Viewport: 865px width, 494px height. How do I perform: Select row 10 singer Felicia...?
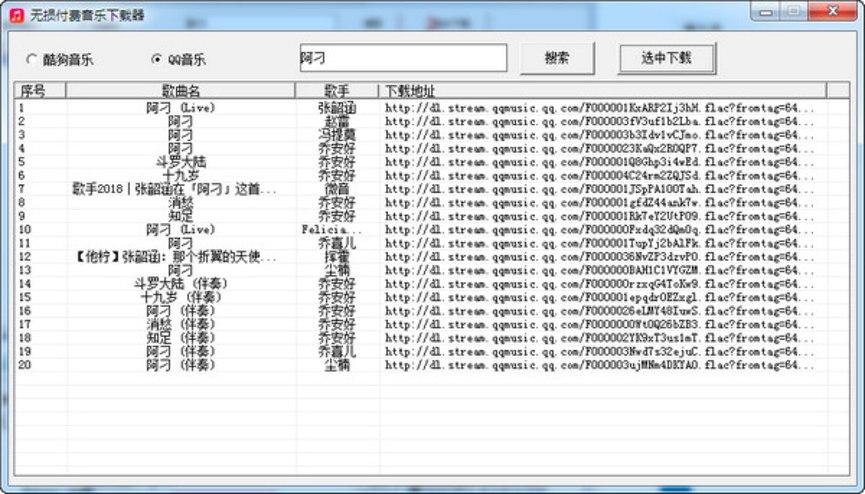tap(332, 230)
